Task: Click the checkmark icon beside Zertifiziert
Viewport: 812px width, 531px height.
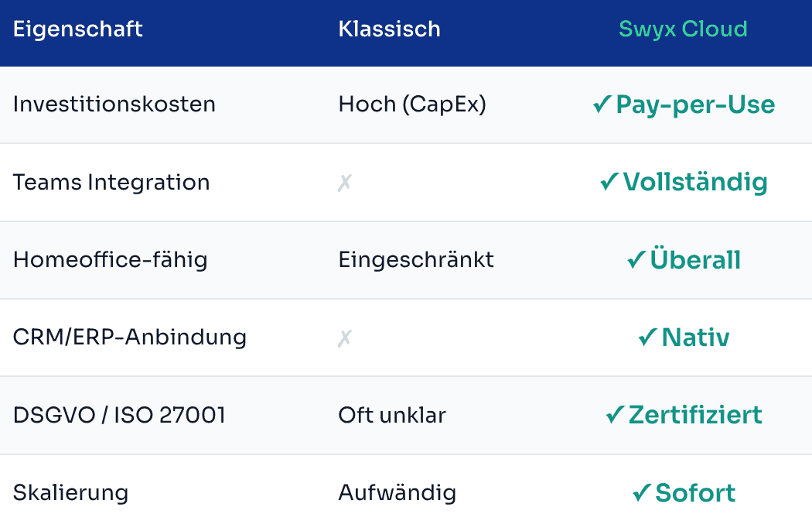Action: pos(615,415)
